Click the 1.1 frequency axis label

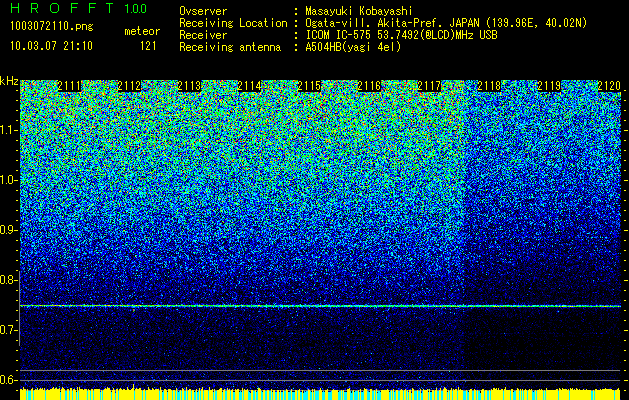coord(8,130)
